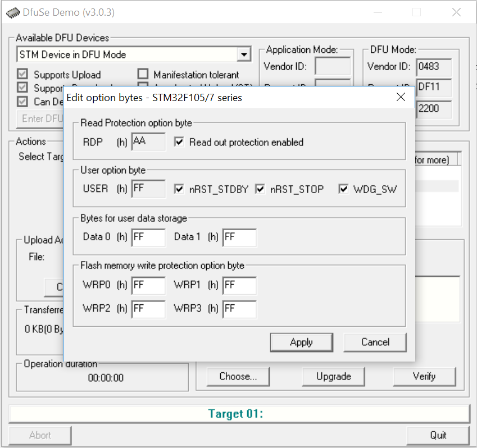Minimize the DfuSe Demo window

click(x=378, y=12)
